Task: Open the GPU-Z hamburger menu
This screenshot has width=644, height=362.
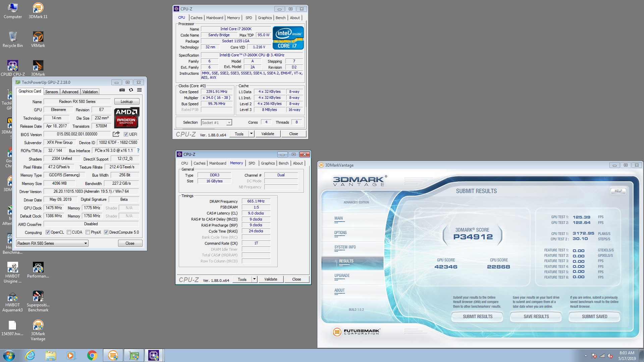Action: click(x=139, y=90)
